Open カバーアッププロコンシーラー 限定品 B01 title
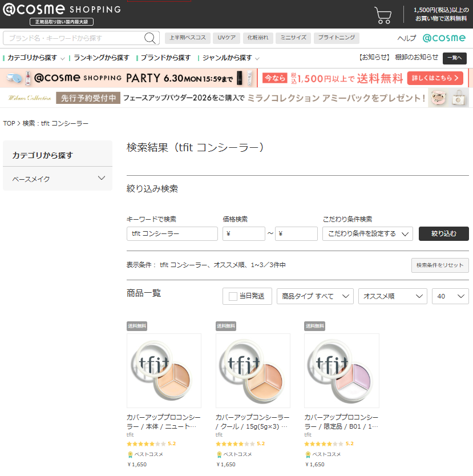This screenshot has width=473, height=476. point(341,422)
